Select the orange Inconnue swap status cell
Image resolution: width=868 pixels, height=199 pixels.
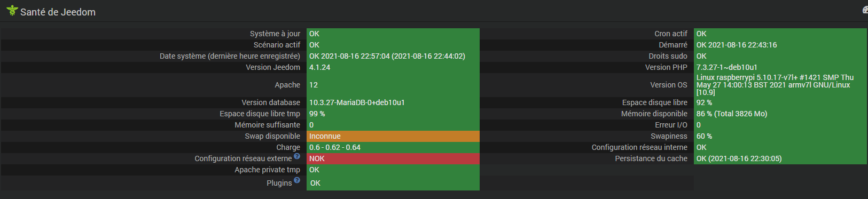pos(393,136)
